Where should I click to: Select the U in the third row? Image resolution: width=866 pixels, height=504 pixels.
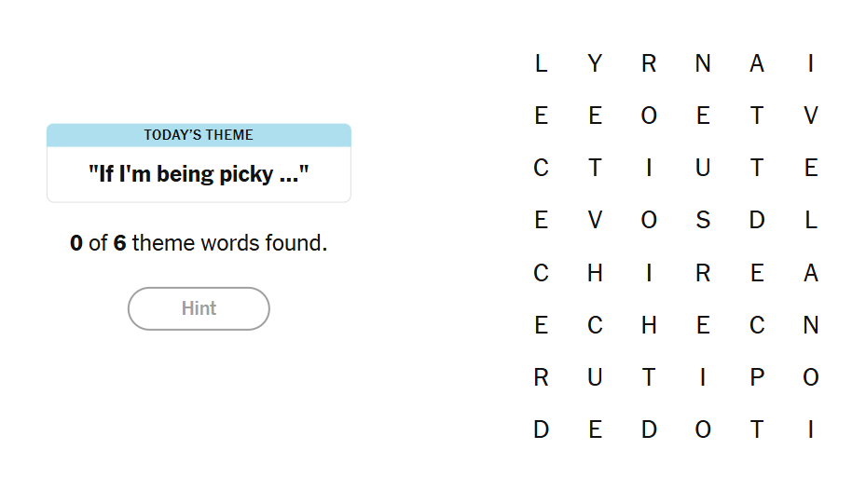[x=703, y=168]
